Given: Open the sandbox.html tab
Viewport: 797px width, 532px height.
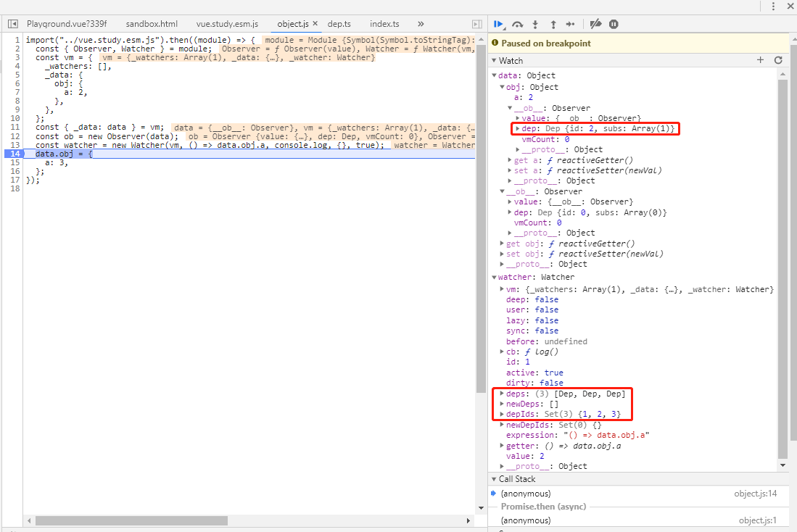Looking at the screenshot, I should point(151,24).
